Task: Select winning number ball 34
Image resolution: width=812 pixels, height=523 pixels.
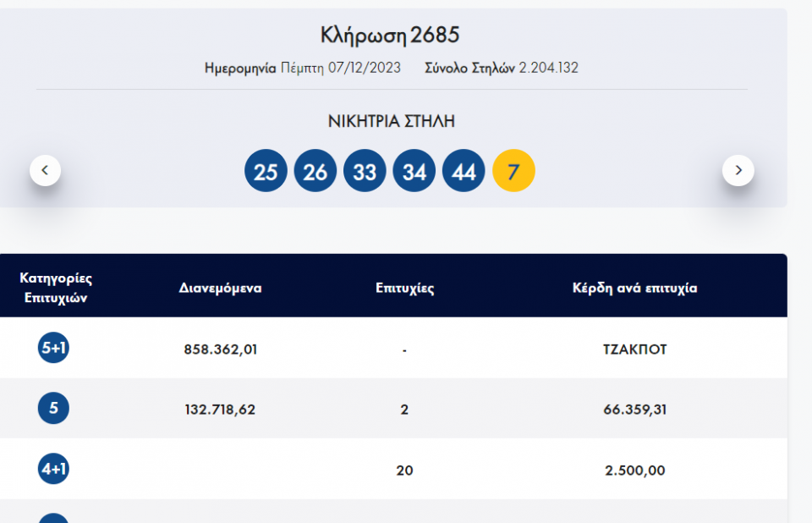Action: [x=414, y=171]
